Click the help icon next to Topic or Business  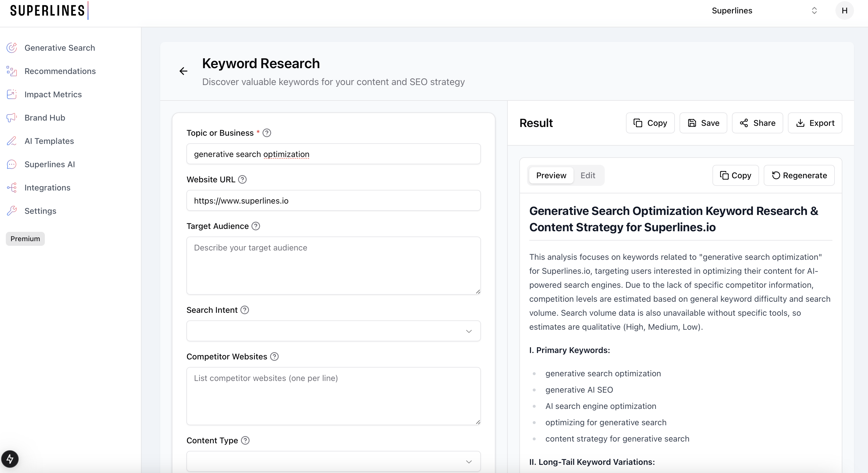click(x=267, y=133)
